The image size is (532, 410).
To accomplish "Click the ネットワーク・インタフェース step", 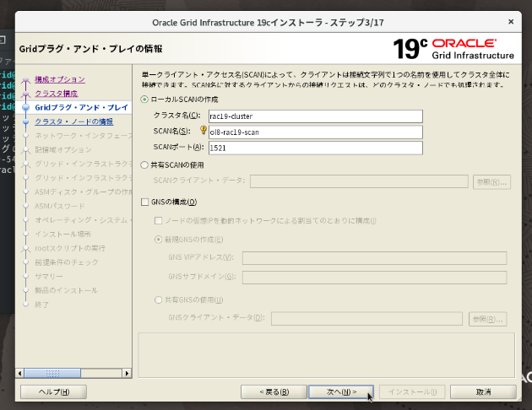I will pyautogui.click(x=83, y=136).
